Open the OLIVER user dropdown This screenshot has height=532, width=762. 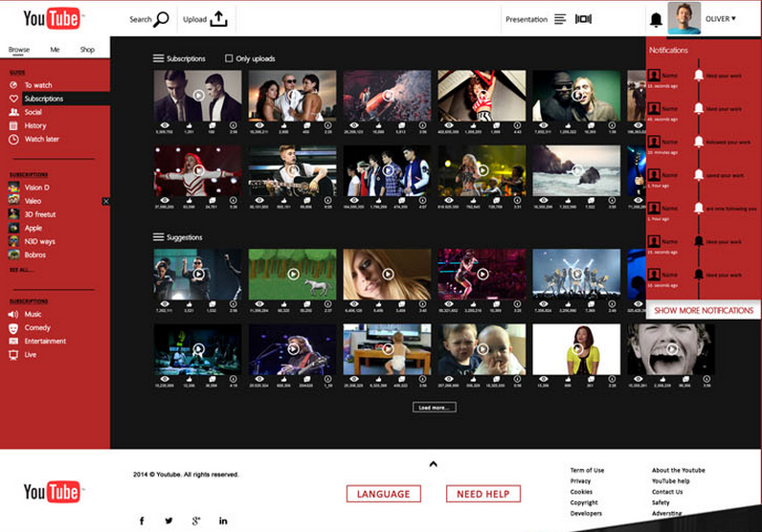click(x=720, y=18)
